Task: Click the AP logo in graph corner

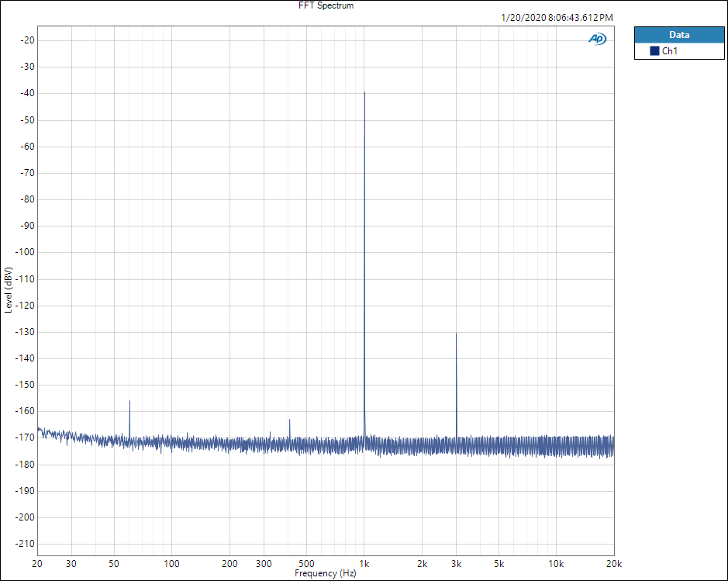Action: click(597, 39)
